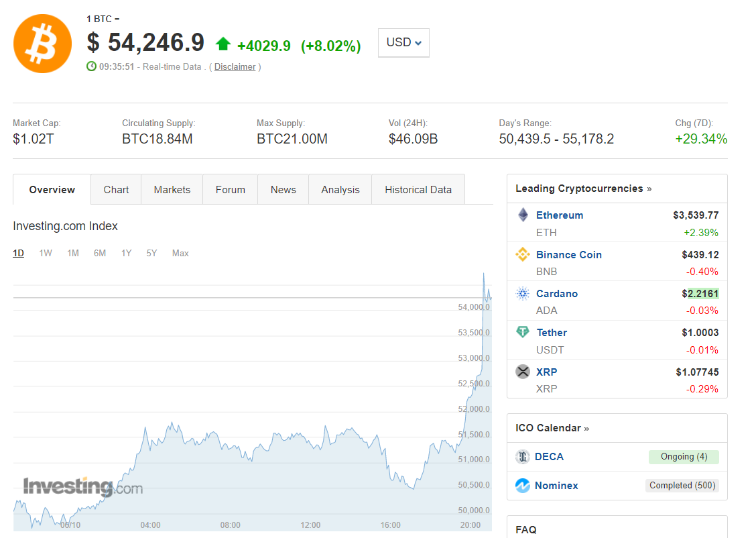Image resolution: width=756 pixels, height=538 pixels.
Task: Open the USD currency dropdown
Action: [x=403, y=42]
